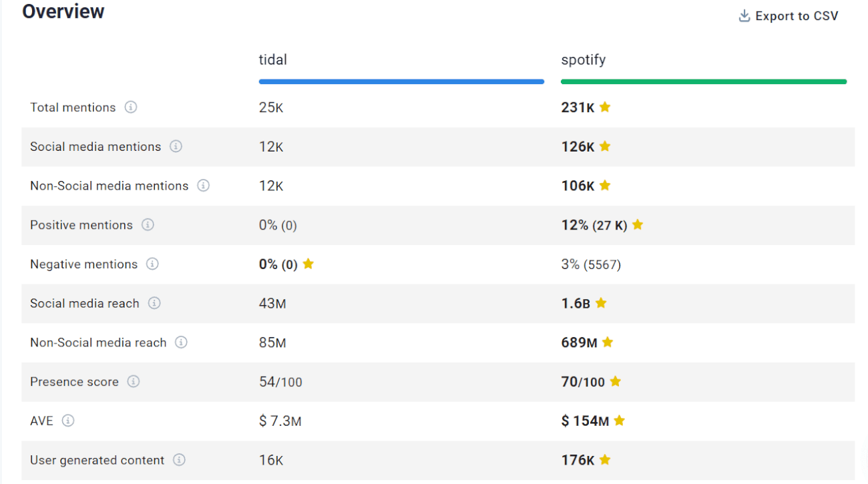Click the Negative mentions info icon
This screenshot has width=868, height=484.
coord(153,264)
